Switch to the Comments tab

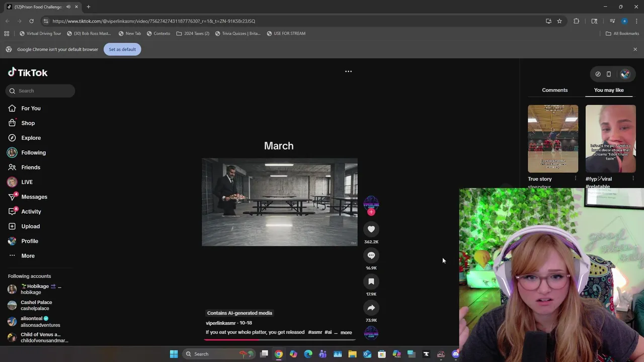tap(555, 90)
